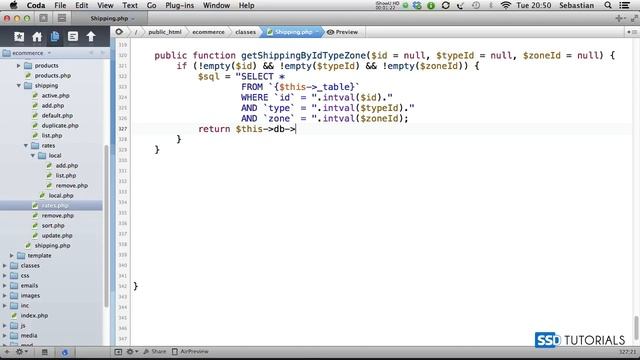
Task: Expand the emails folder
Action: tap(4, 285)
